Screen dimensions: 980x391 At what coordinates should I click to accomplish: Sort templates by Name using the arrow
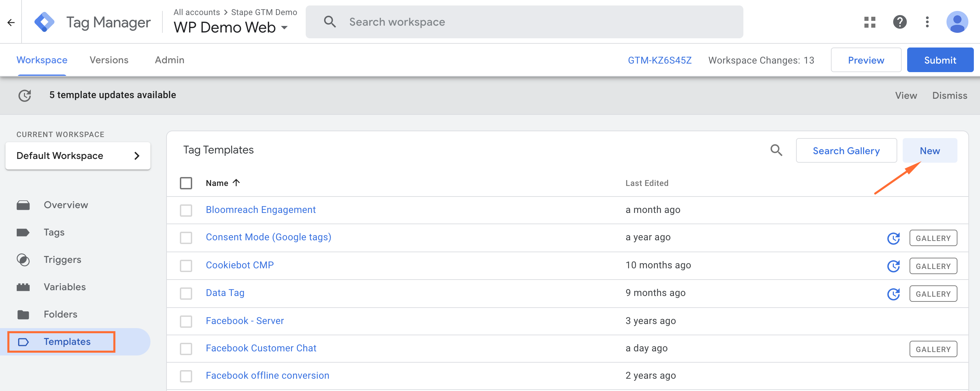(236, 183)
